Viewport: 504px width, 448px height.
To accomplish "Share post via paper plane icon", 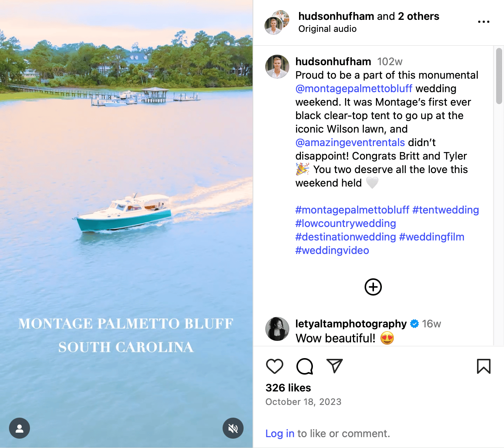I will 334,366.
